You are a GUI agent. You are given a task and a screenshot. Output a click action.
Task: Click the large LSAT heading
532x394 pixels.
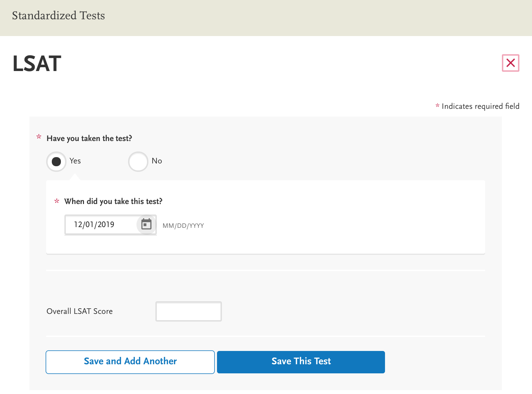click(x=37, y=64)
